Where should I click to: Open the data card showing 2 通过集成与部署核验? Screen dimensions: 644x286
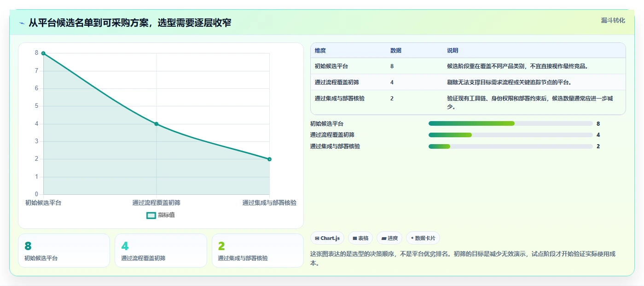coord(258,251)
